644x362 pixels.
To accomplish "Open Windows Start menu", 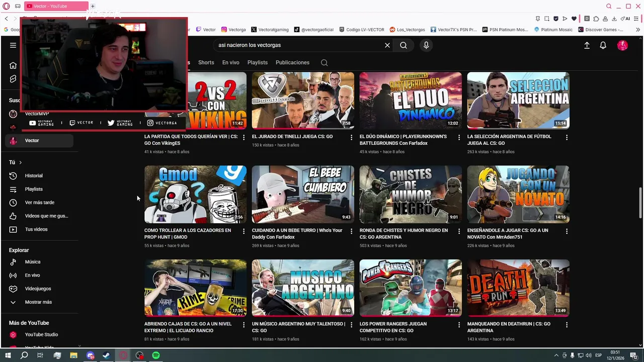I will [8, 355].
